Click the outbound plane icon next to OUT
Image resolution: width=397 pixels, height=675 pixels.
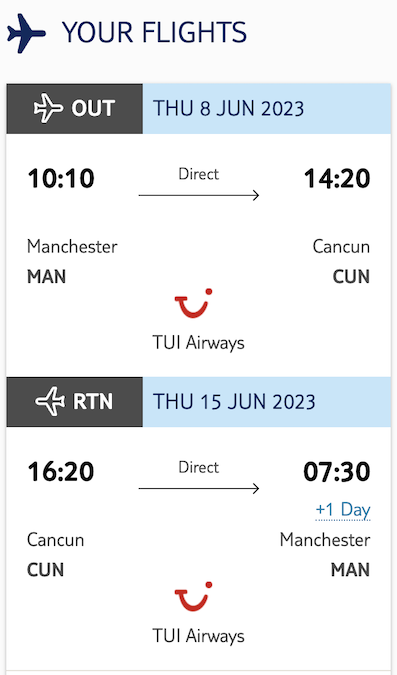tap(48, 108)
